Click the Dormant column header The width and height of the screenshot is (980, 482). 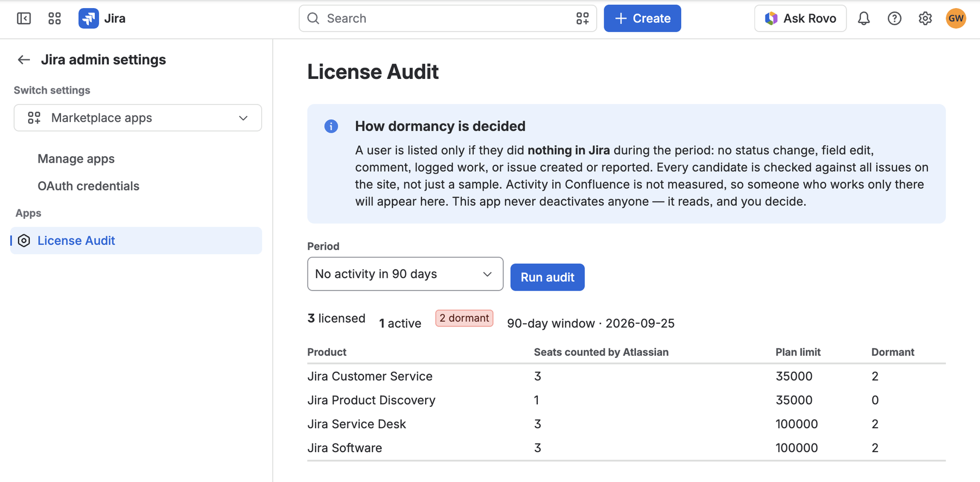click(x=893, y=352)
